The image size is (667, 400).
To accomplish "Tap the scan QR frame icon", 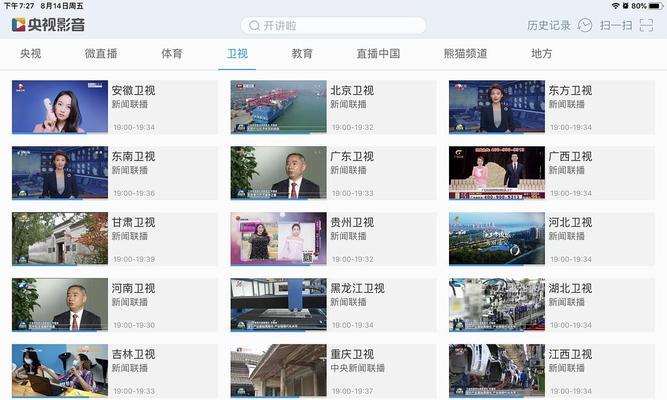I will click(x=646, y=26).
